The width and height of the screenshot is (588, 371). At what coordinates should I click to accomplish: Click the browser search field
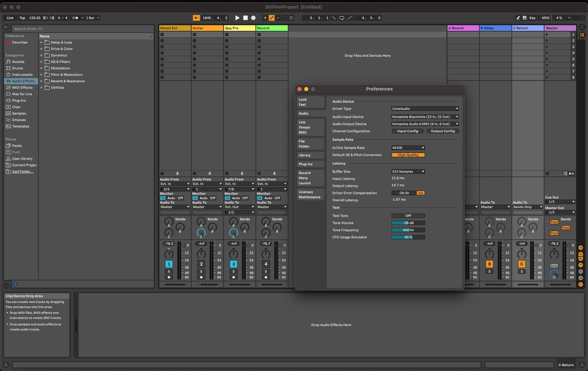click(82, 29)
